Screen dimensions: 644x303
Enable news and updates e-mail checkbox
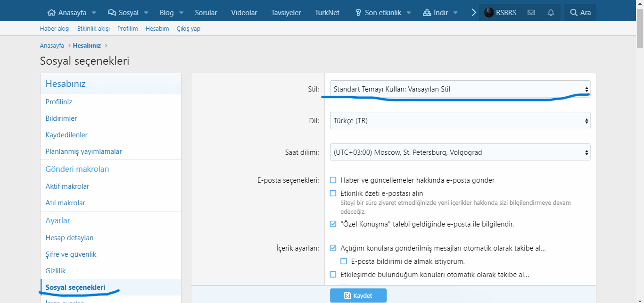tap(333, 180)
